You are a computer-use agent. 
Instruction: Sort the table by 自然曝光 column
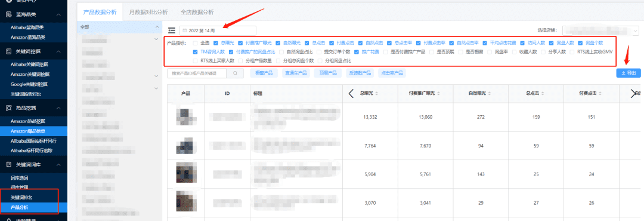pos(490,93)
